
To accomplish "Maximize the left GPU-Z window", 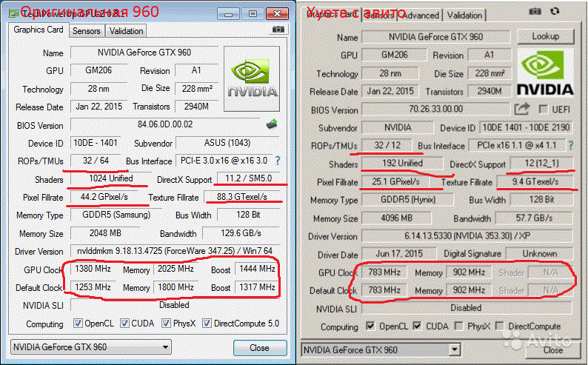I will pyautogui.click(x=253, y=14).
